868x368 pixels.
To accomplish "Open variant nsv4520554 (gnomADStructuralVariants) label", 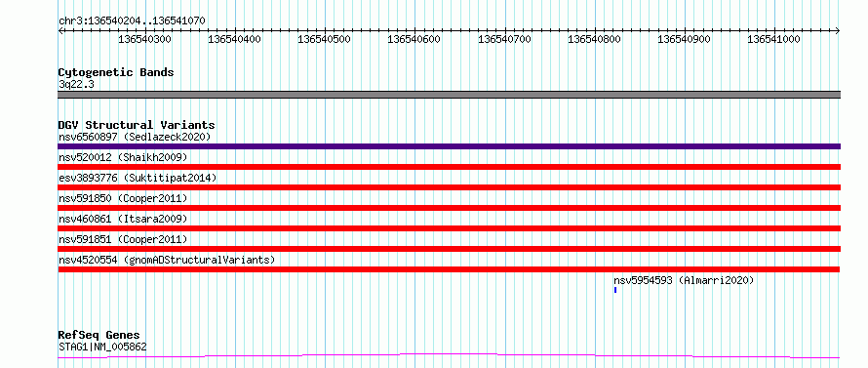I will coord(167,260).
